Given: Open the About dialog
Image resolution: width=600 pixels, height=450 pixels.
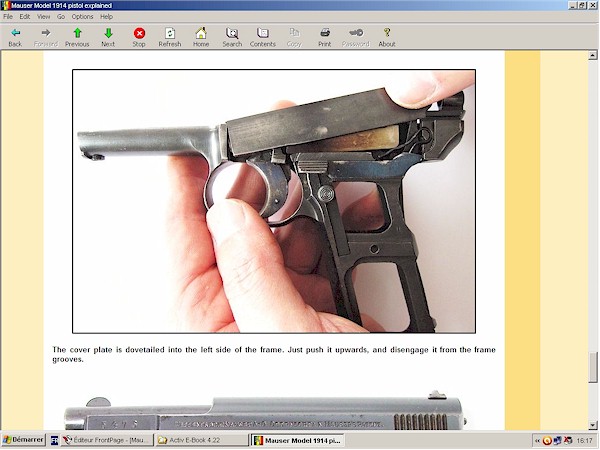Looking at the screenshot, I should point(387,37).
